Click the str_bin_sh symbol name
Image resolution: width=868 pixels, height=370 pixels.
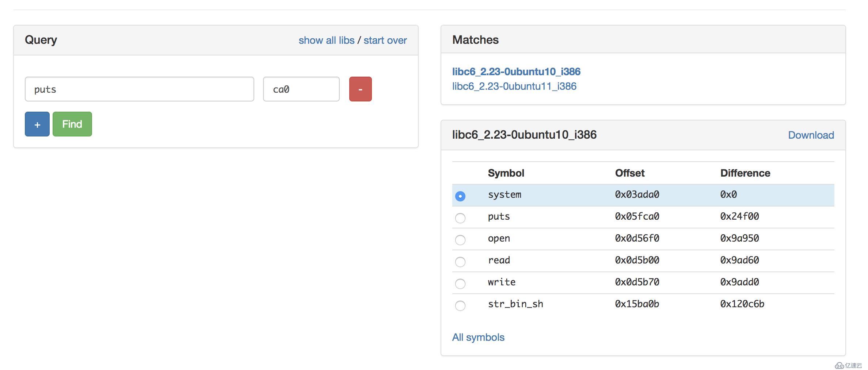pos(515,304)
